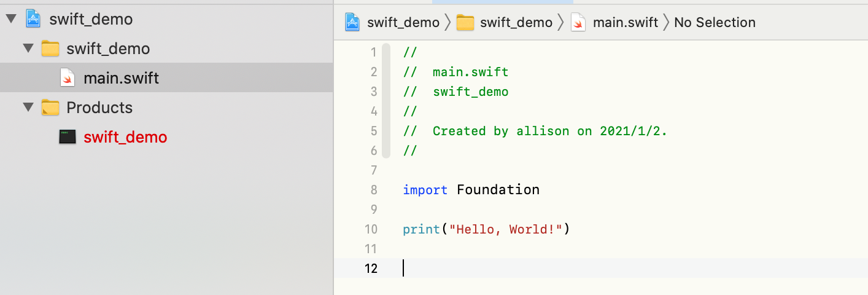Image resolution: width=868 pixels, height=295 pixels.
Task: Open swift_demo project in jump bar
Action: (x=403, y=23)
